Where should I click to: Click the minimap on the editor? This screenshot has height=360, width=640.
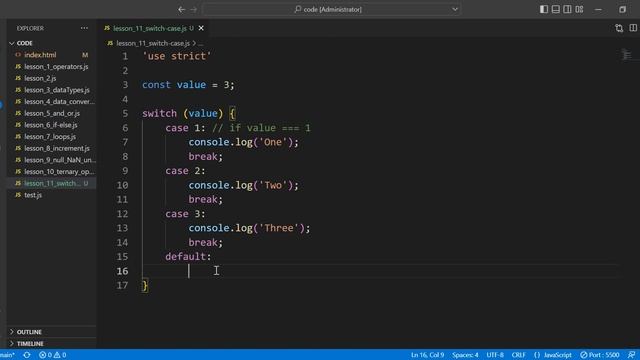[x=627, y=54]
